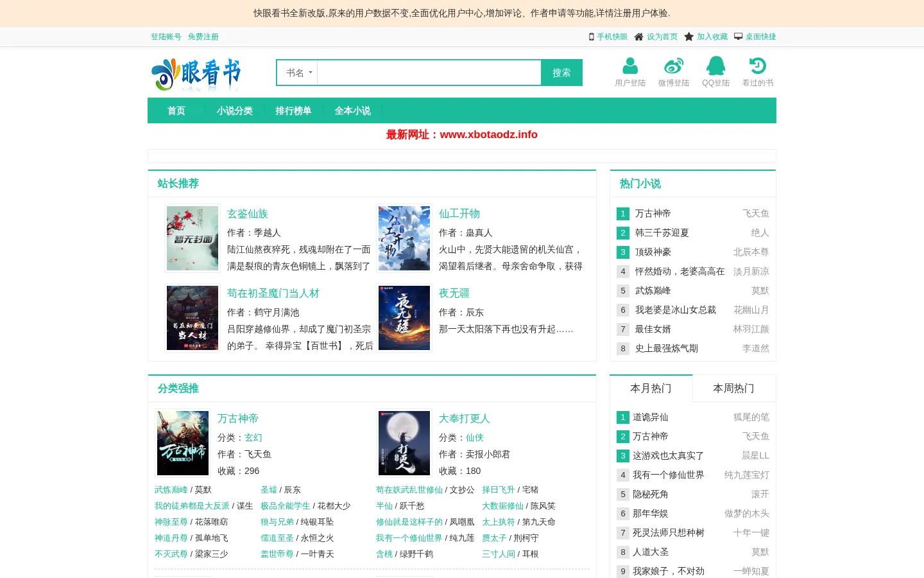Click 神脉至尊 link
Viewport: 924px width, 578px height.
171,521
